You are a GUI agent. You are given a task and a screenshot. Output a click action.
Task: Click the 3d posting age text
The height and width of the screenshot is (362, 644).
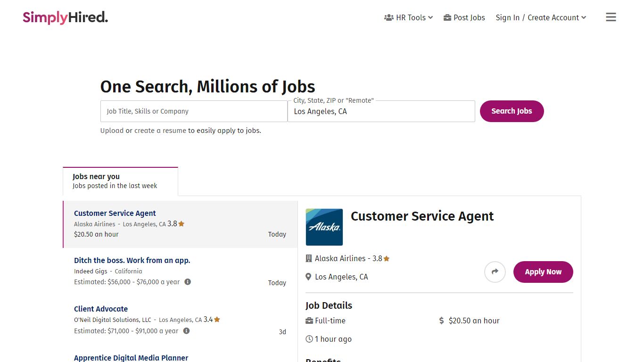point(282,332)
